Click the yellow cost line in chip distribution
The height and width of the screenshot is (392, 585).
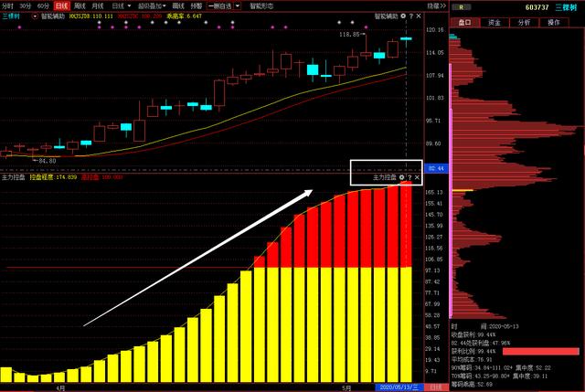tap(463, 191)
